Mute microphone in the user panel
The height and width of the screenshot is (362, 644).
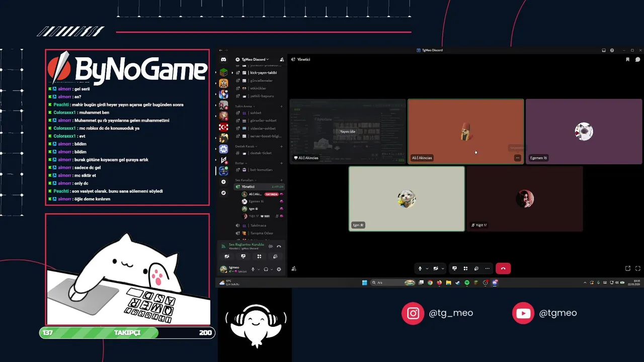(253, 269)
